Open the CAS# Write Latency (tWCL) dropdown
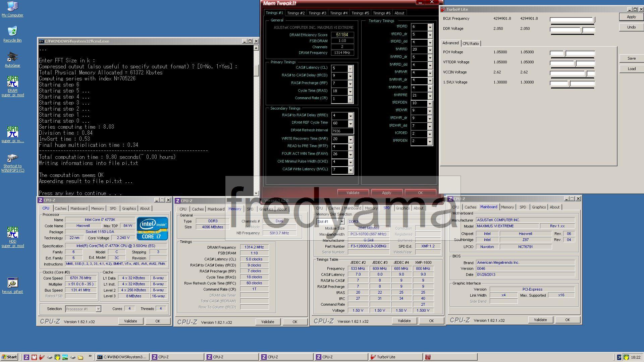 pyautogui.click(x=351, y=170)
